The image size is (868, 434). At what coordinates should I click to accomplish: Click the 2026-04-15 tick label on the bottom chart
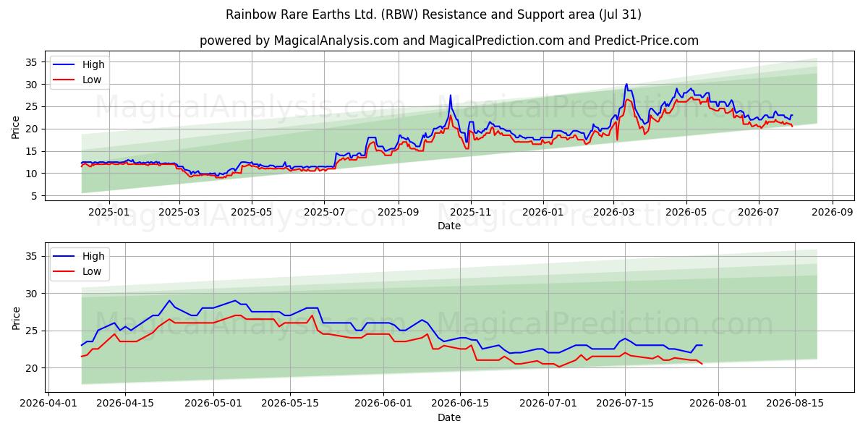125,404
